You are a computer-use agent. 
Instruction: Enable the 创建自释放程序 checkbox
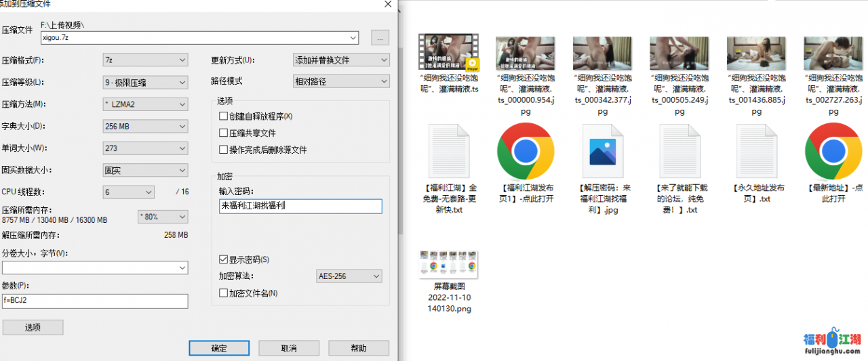click(224, 116)
